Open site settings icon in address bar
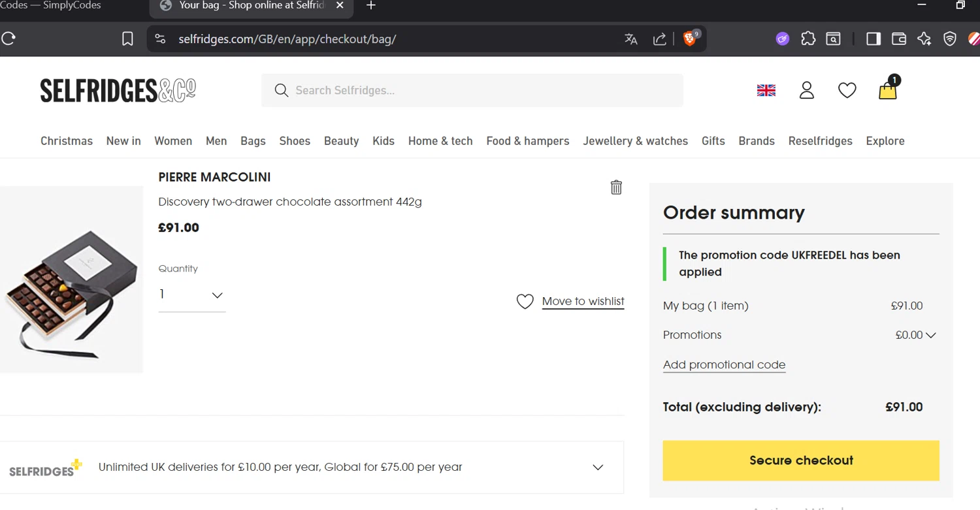Image resolution: width=980 pixels, height=510 pixels. tap(161, 39)
